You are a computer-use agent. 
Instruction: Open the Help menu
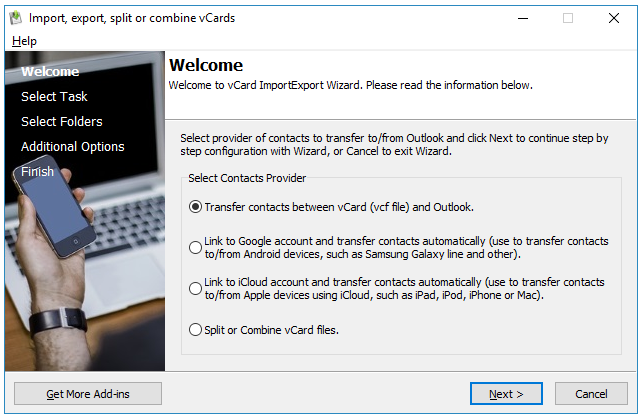pos(25,41)
